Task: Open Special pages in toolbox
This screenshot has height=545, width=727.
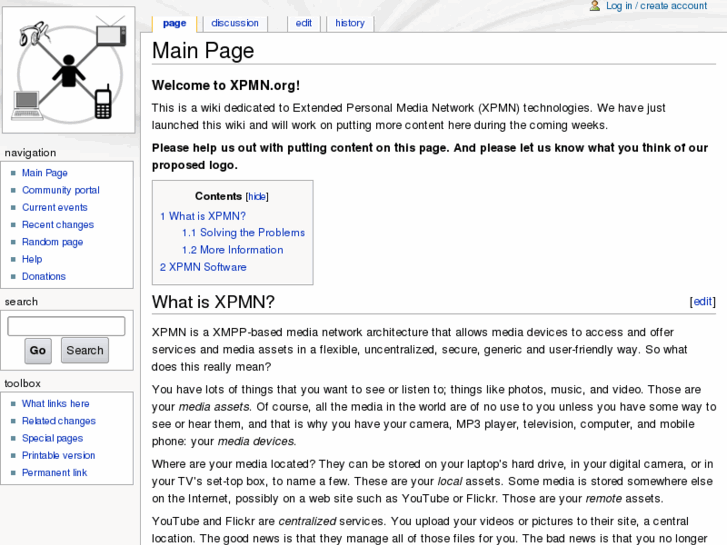Action: [x=52, y=438]
